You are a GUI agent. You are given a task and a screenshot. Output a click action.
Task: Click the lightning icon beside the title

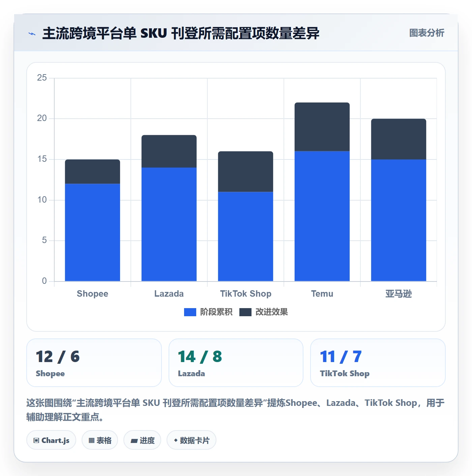pyautogui.click(x=32, y=34)
